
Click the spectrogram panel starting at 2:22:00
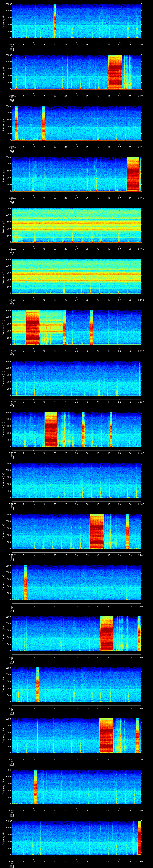click(x=76, y=21)
